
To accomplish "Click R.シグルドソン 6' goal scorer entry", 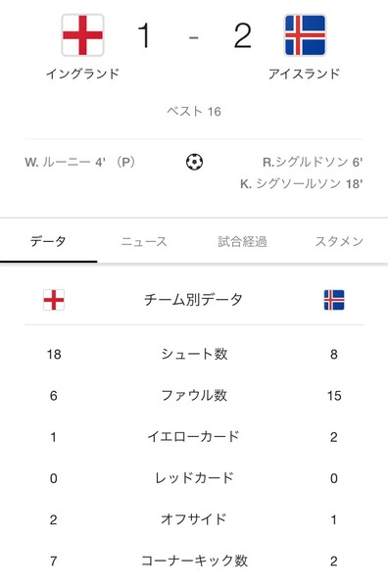I will click(313, 162).
